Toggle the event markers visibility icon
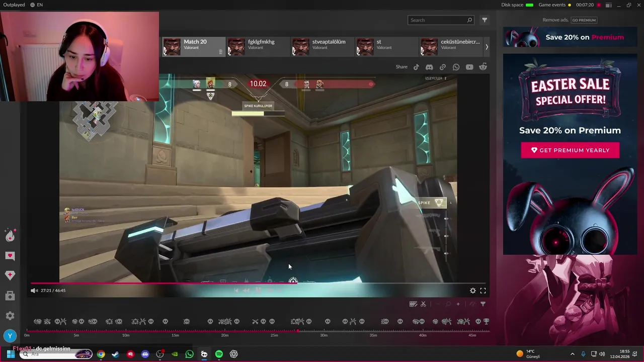The width and height of the screenshot is (644, 362). click(x=473, y=304)
